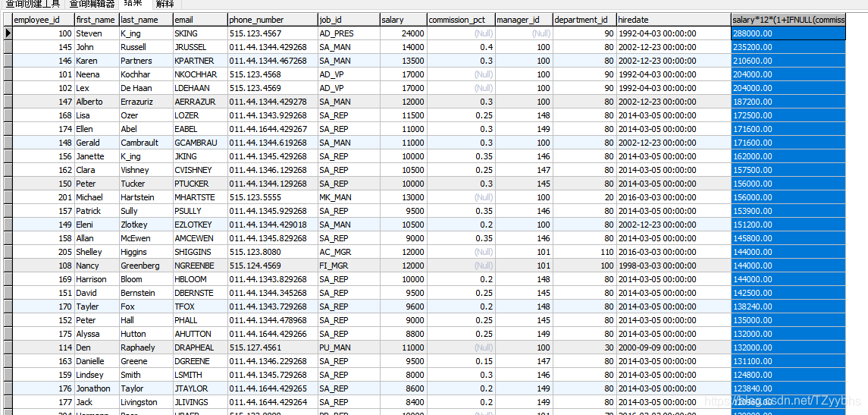
Task: Select the email cell 'JKING'
Action: click(x=200, y=156)
